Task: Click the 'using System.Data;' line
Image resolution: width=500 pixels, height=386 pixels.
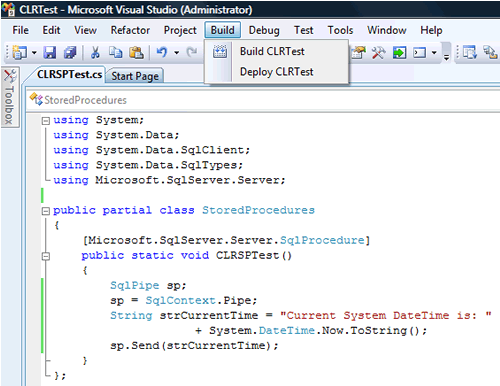Action: (x=116, y=135)
